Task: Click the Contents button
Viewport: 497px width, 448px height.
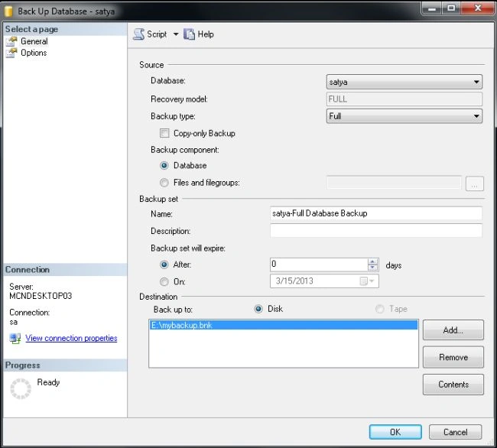Action: 453,385
